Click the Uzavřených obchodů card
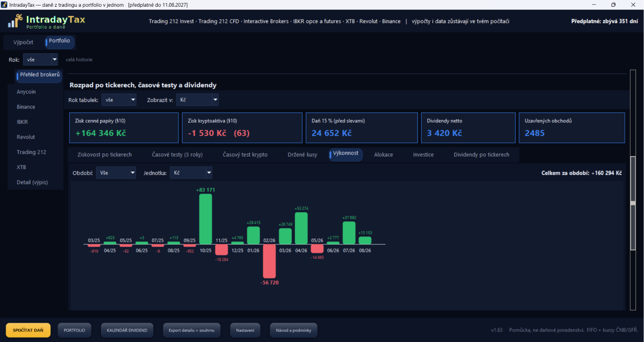 pos(572,128)
